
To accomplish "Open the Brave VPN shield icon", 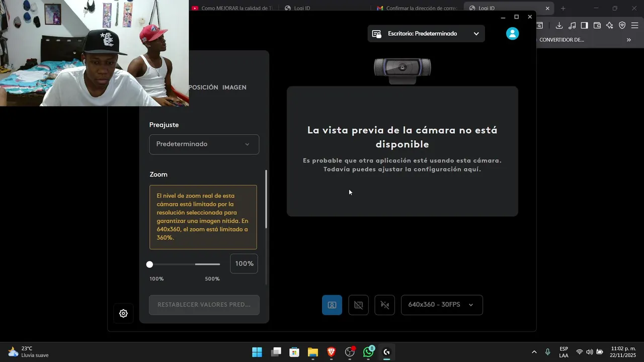I will pos(622,26).
